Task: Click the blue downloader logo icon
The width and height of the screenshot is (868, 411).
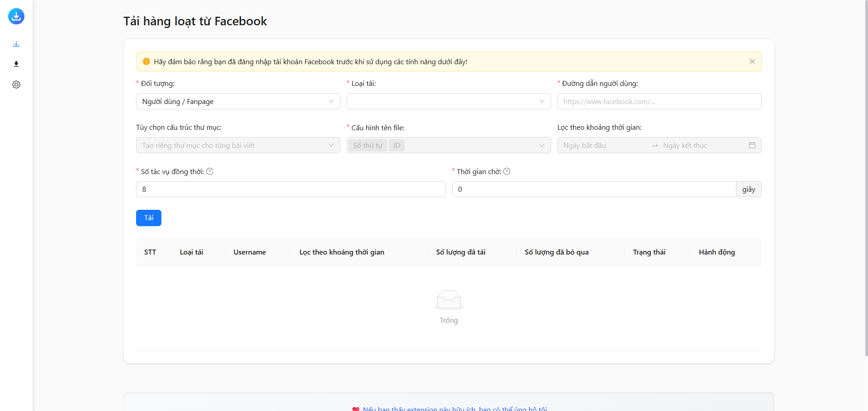Action: 16,16
